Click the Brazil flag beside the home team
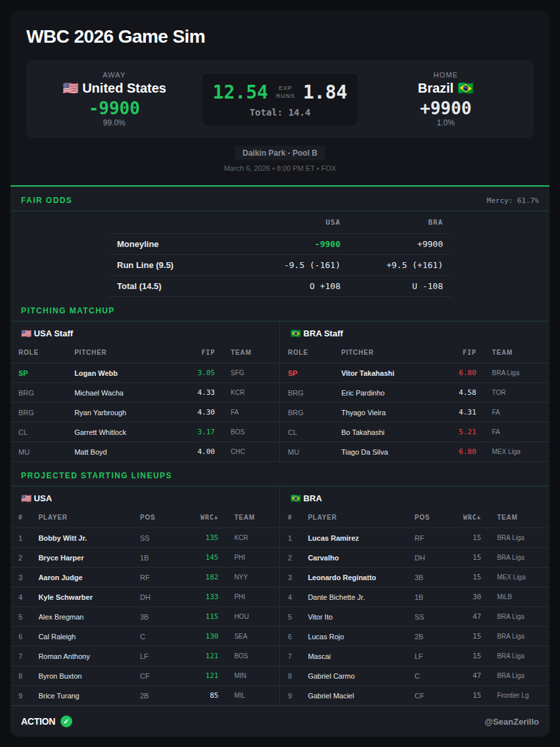This screenshot has width=560, height=747. pos(465,88)
